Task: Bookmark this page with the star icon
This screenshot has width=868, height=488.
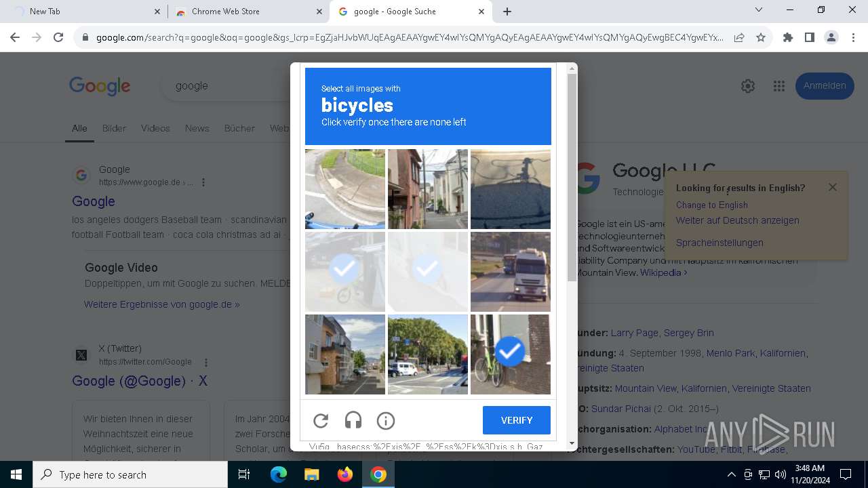Action: (761, 38)
